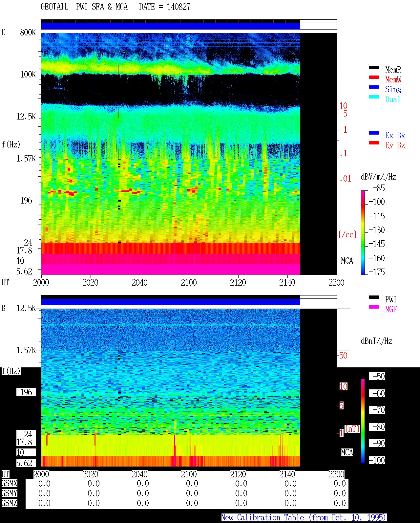Click the 2040 UT tick under E panel

click(139, 282)
